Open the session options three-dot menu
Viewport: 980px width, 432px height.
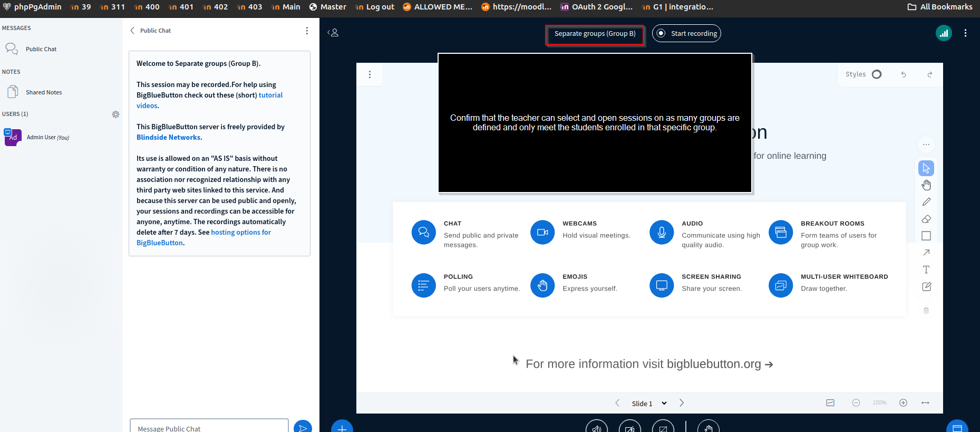tap(965, 33)
